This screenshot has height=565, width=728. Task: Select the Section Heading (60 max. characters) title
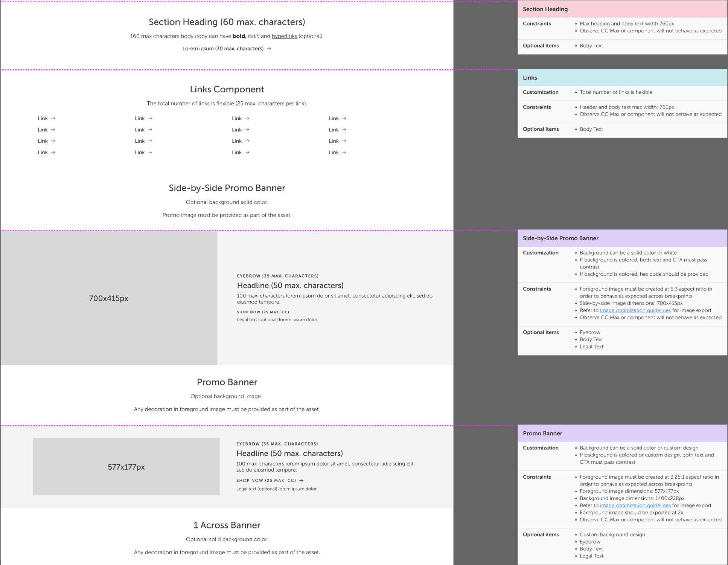coord(227,22)
